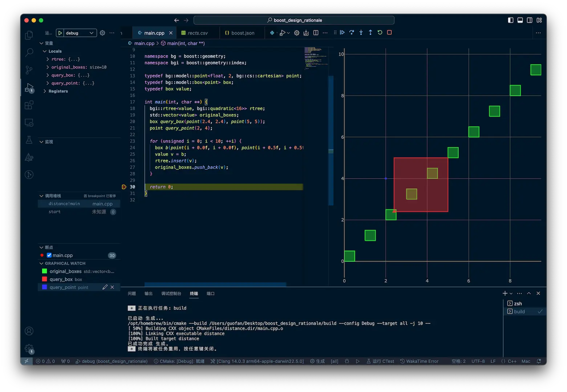Expand the Registers scope
Viewport: 567px width, 392px height.
point(45,91)
